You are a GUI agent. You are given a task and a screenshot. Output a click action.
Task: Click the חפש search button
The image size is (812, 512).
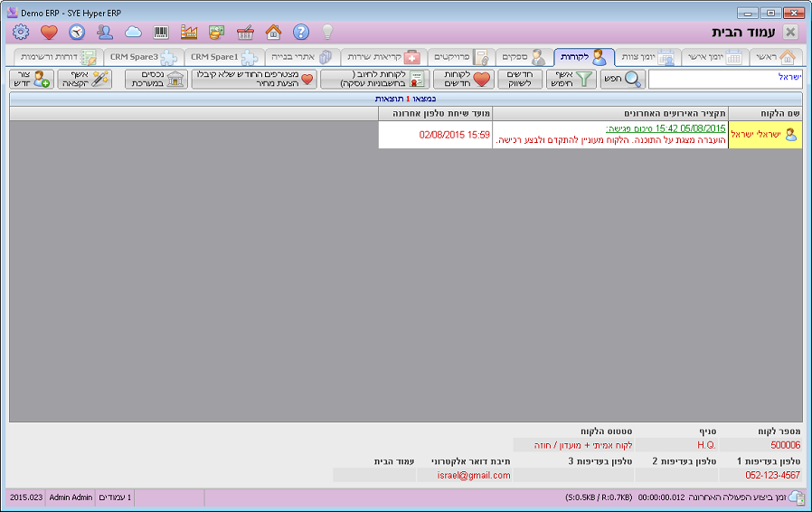click(623, 80)
